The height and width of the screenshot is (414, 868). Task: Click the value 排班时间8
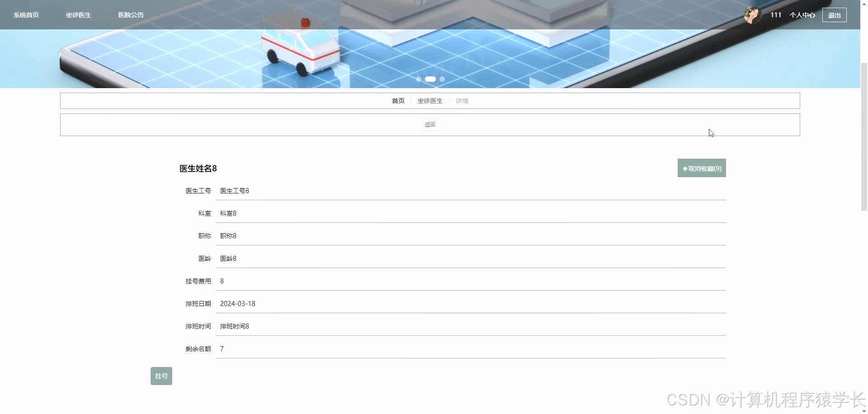pyautogui.click(x=235, y=326)
